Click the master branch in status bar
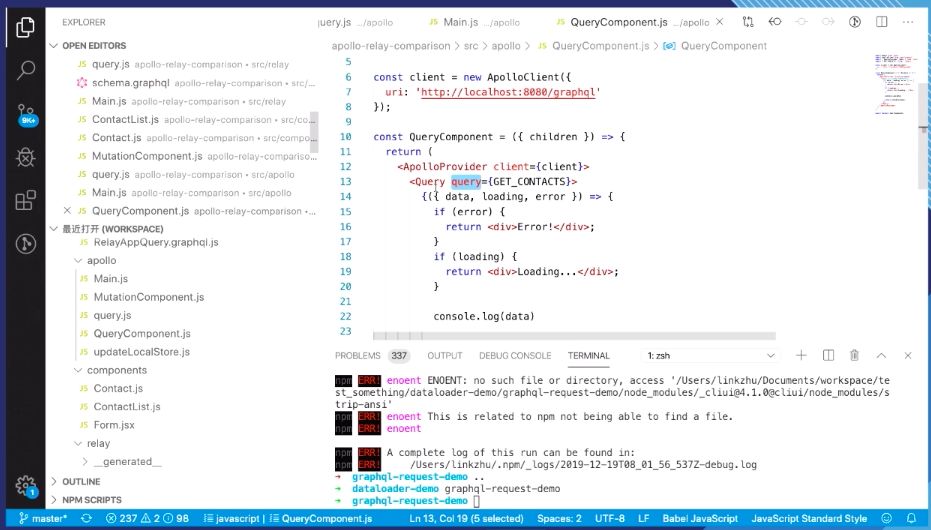 point(43,518)
